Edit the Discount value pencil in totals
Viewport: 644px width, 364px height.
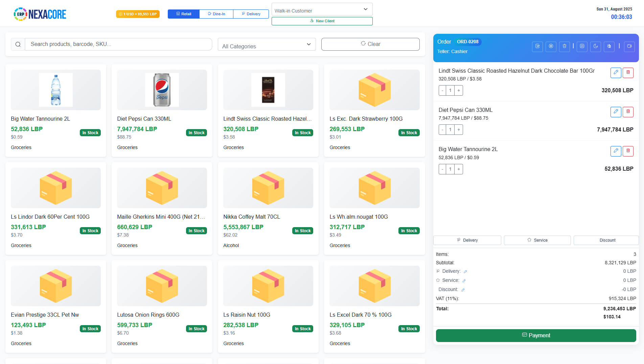(x=463, y=290)
